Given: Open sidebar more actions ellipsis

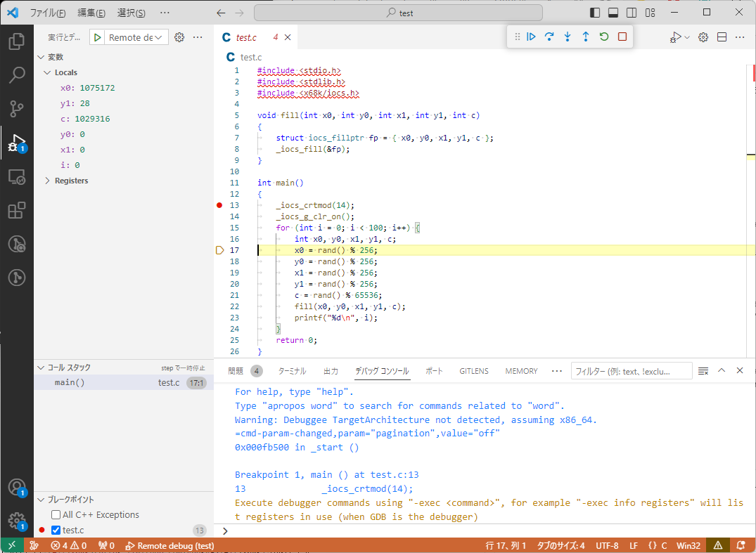Looking at the screenshot, I should tap(198, 37).
